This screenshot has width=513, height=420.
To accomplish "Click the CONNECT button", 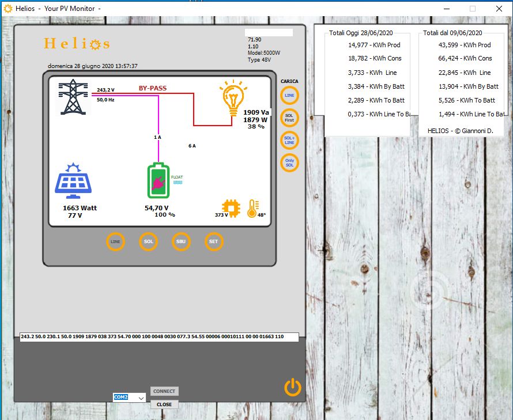I will coord(164,391).
